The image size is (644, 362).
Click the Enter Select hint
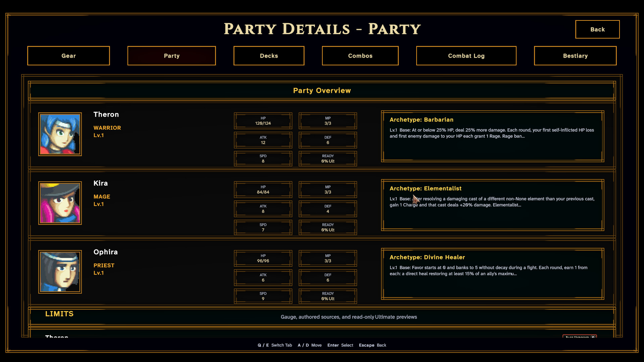[340, 345]
